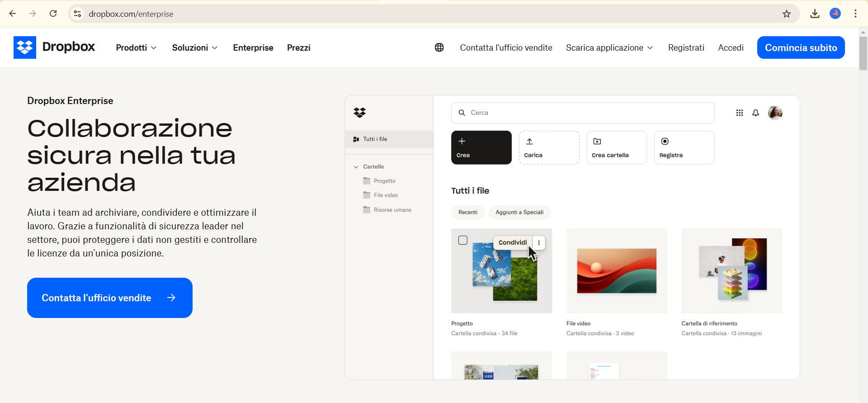This screenshot has height=403, width=868.
Task: Click the Condividi button on thumbnail
Action: (x=513, y=242)
